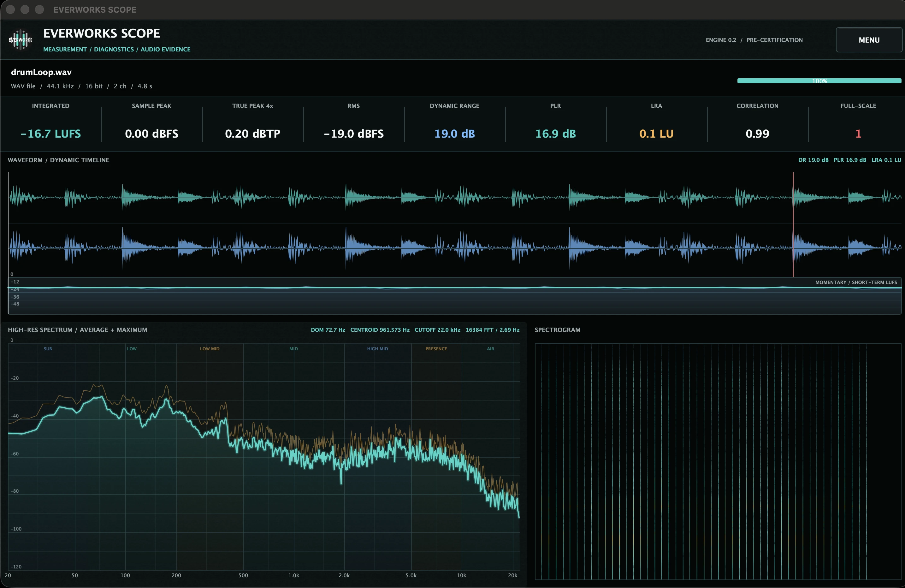Click the −19.0 dBFS RMS value

(354, 134)
